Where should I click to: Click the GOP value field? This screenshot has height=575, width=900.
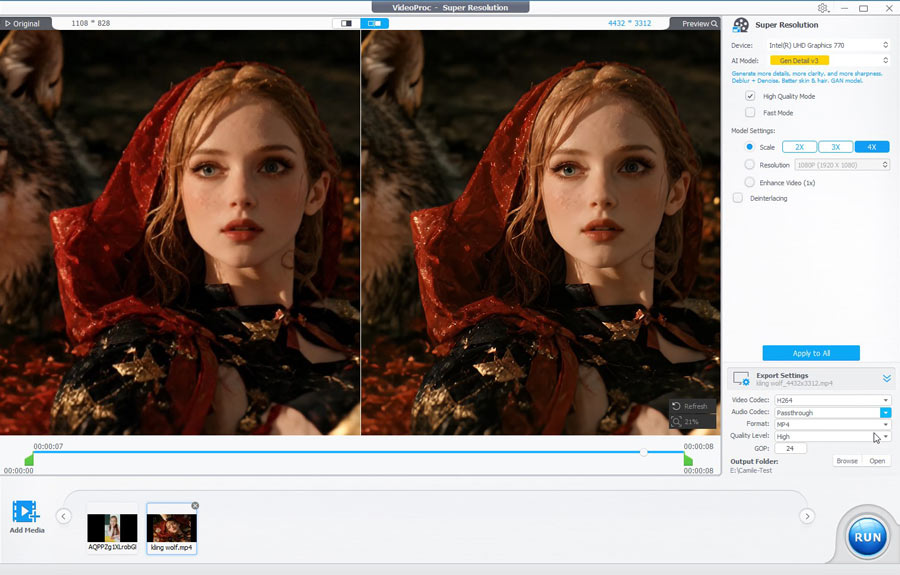pos(790,448)
